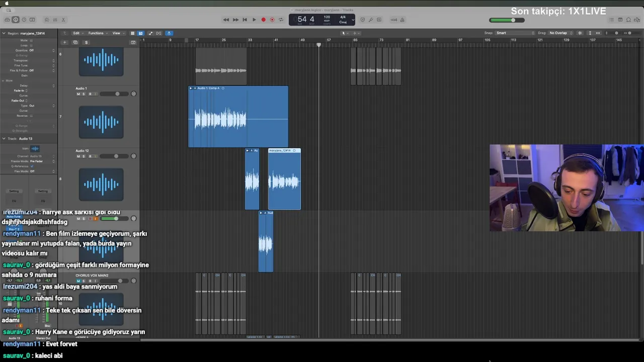Image resolution: width=644 pixels, height=362 pixels.
Task: Open the Snap Smart dropdown
Action: pos(515,33)
